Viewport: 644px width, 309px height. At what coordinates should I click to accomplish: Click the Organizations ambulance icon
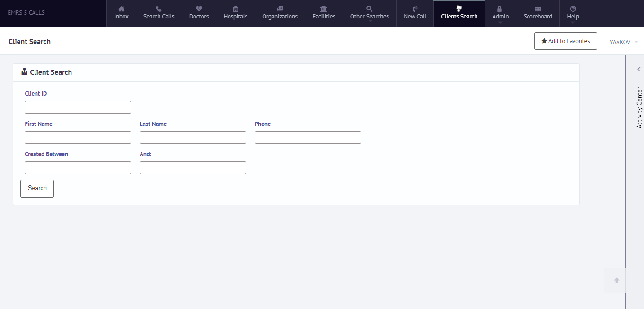point(280,9)
